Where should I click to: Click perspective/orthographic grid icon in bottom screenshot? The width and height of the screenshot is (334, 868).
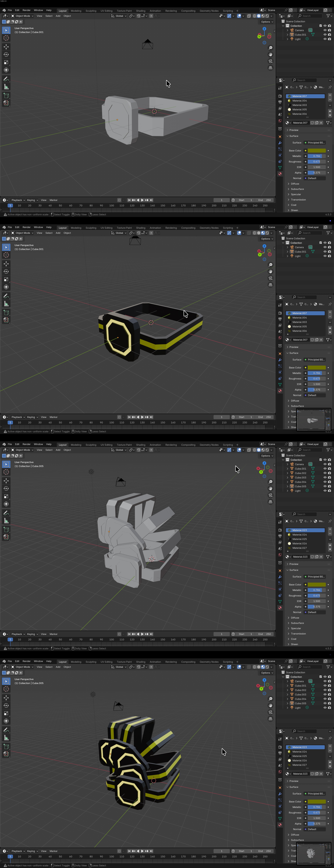[x=270, y=719]
